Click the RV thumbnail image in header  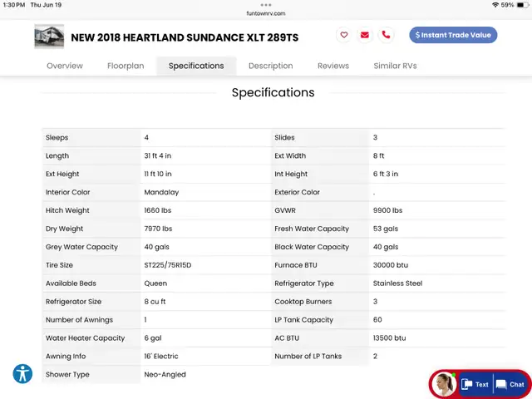(x=49, y=37)
